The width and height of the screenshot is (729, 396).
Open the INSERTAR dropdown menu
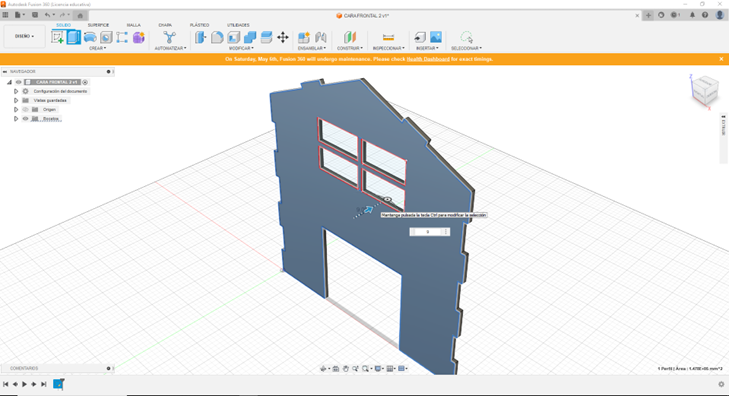click(427, 48)
